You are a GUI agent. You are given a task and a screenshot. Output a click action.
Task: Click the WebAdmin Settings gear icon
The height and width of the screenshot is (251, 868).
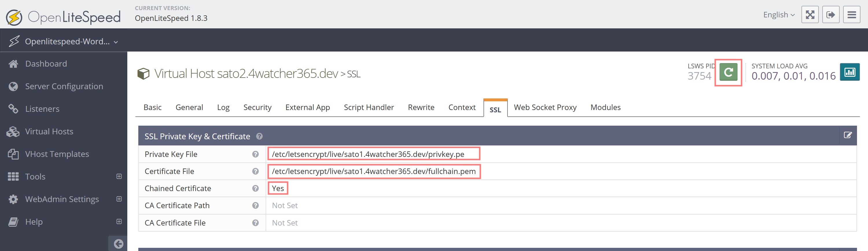[13, 199]
